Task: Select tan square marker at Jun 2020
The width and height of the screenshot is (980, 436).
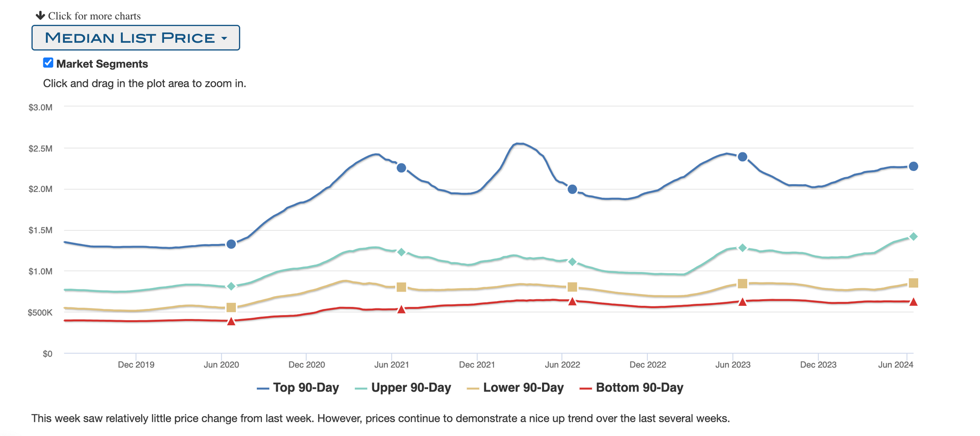Action: click(x=231, y=307)
